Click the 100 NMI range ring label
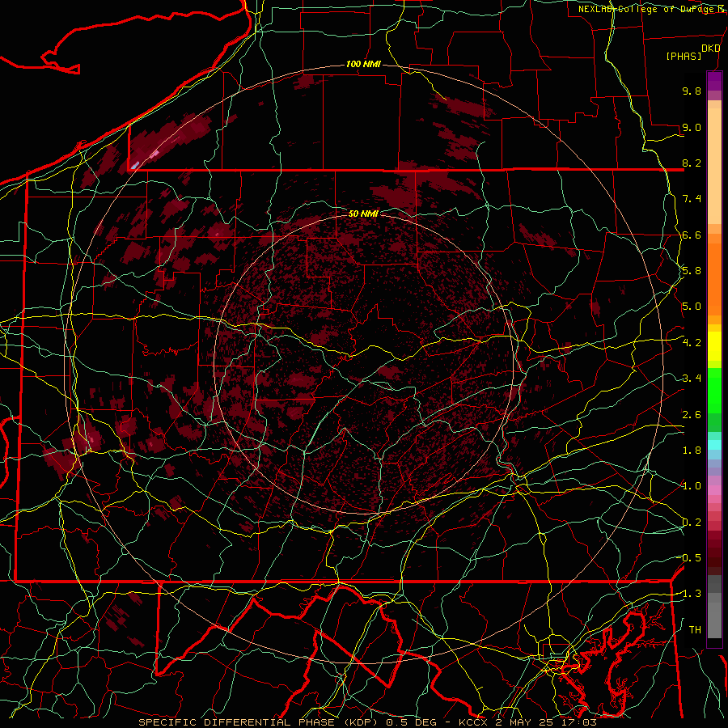728x728 pixels. click(363, 64)
